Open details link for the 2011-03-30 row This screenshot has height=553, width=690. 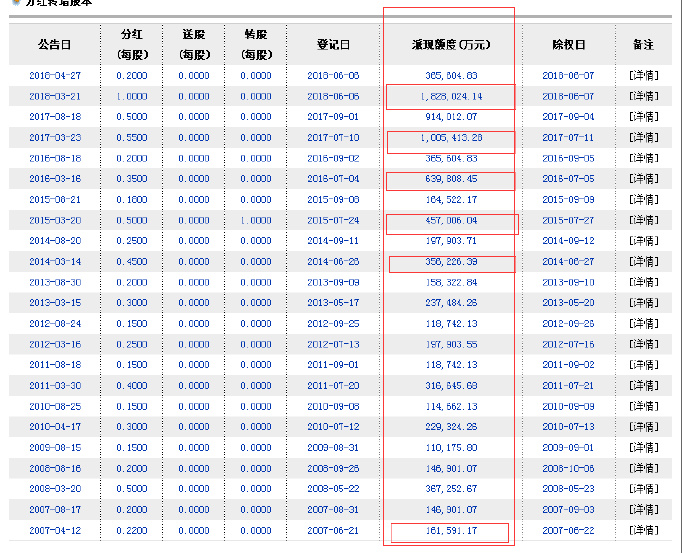[643, 385]
